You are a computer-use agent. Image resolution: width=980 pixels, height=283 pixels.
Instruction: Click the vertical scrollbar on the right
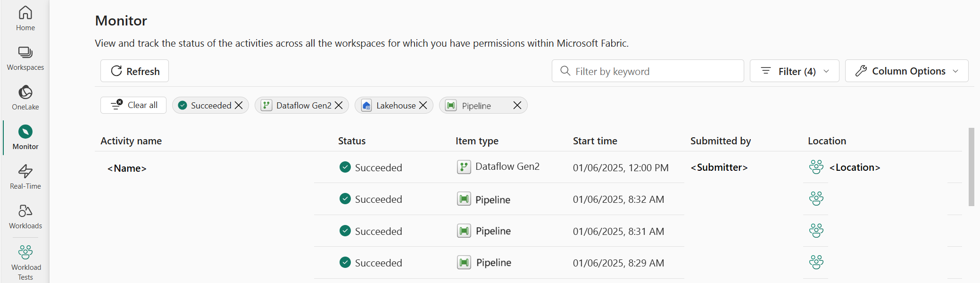pos(971,166)
